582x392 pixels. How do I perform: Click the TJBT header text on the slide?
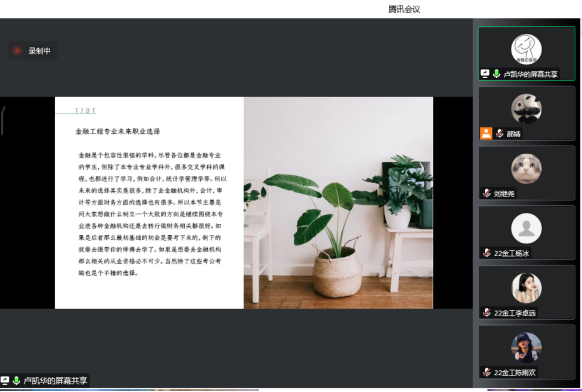pos(85,111)
